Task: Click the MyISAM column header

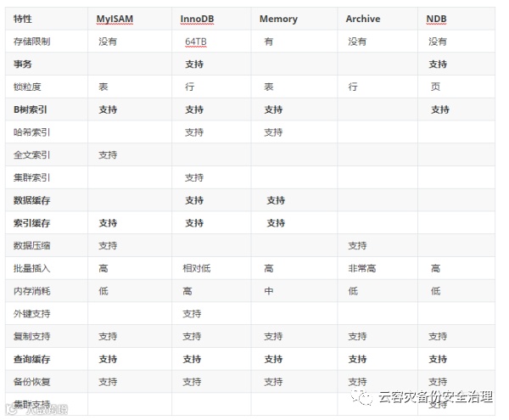Action: click(115, 20)
